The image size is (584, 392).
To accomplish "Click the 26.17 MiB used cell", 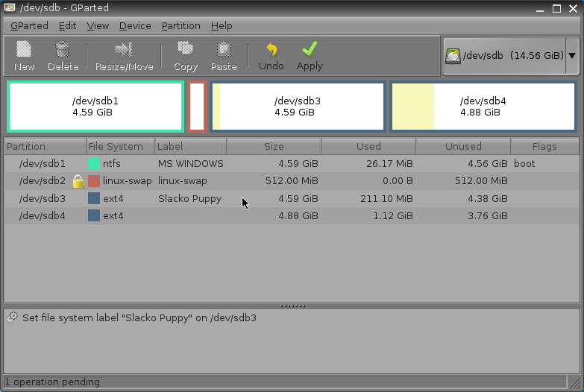I will click(x=389, y=164).
